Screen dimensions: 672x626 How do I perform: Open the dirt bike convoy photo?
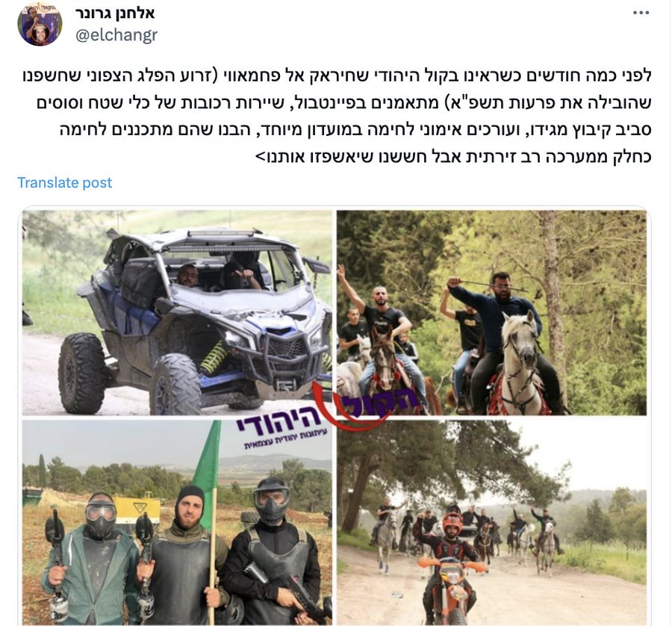pyautogui.click(x=491, y=522)
